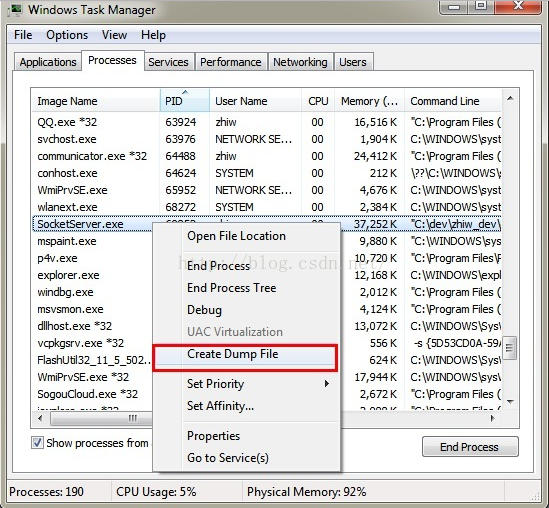Sort by CPU column header
Viewport: 549px width, 508px height.
pos(318,101)
